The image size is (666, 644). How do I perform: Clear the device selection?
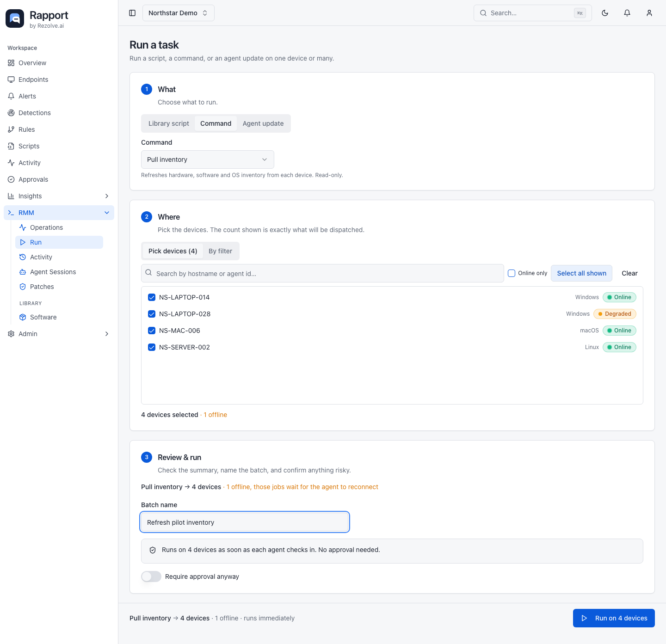pyautogui.click(x=630, y=273)
